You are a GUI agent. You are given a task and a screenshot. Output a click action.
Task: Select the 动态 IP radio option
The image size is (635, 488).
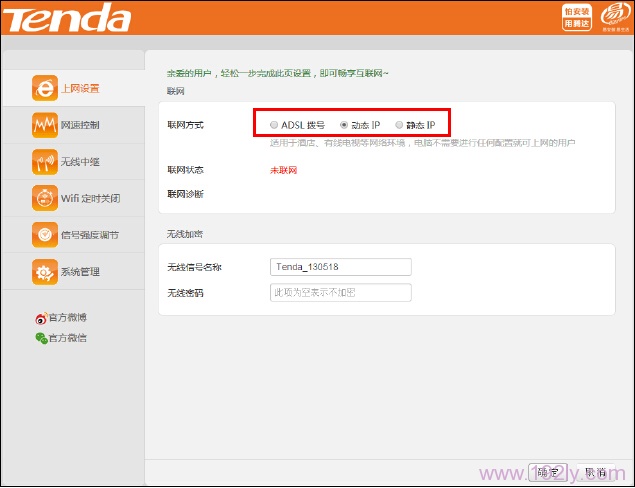click(344, 125)
